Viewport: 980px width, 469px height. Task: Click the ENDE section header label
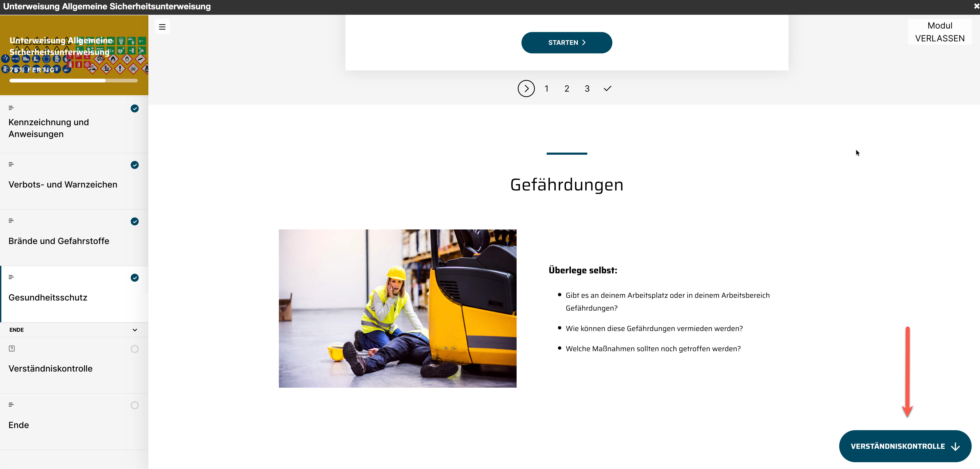pos(17,330)
